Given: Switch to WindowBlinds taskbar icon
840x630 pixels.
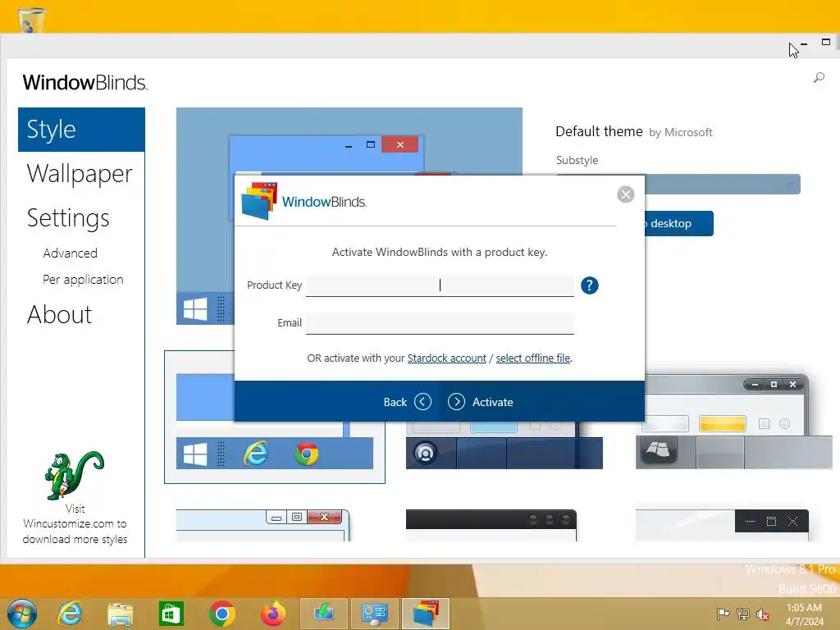Looking at the screenshot, I should tap(425, 614).
